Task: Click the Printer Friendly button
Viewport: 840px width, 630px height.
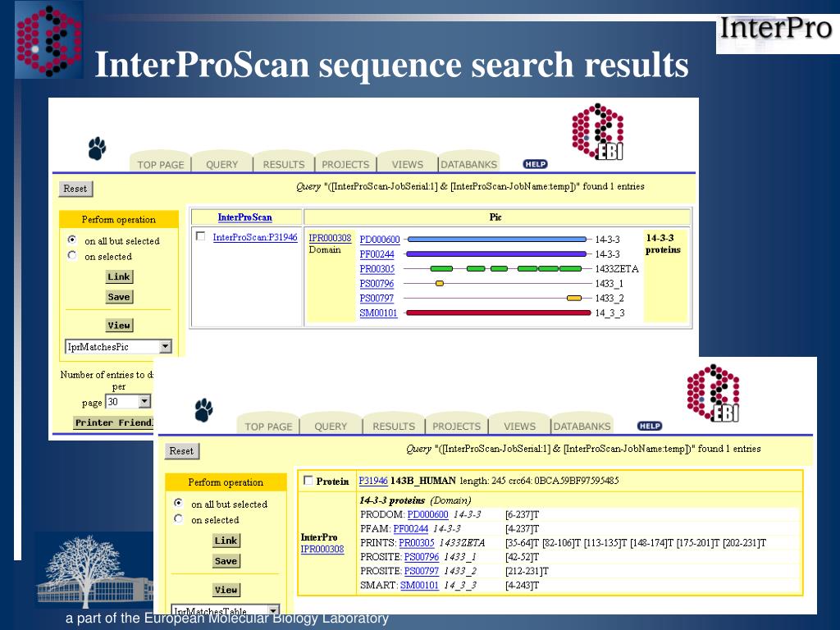Action: [x=113, y=422]
